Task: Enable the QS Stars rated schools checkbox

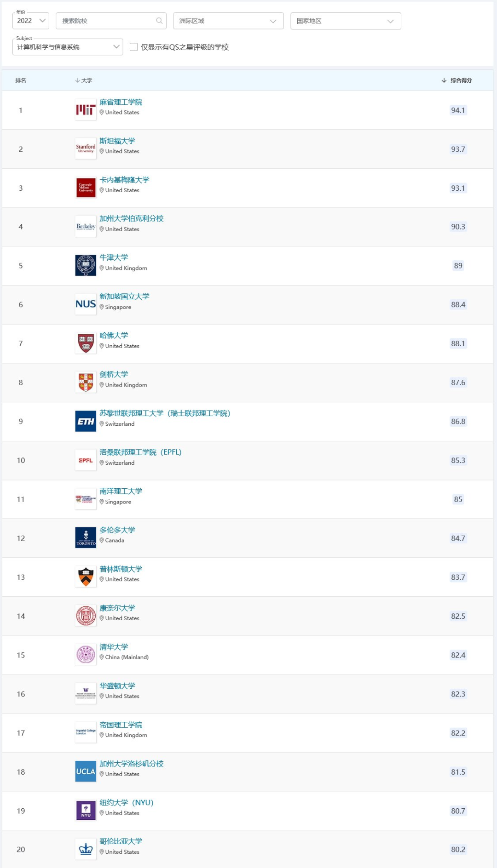Action: (x=134, y=47)
